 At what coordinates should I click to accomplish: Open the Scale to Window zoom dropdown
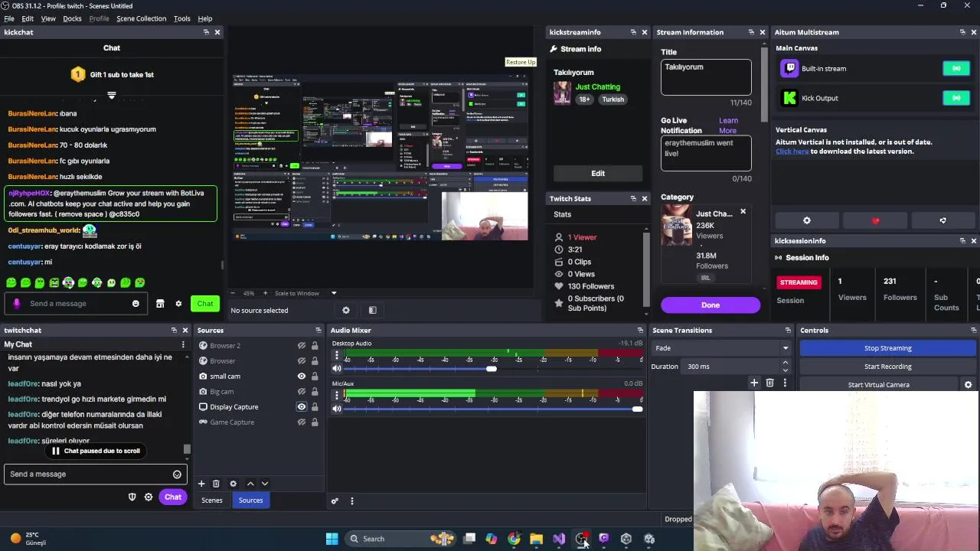click(334, 293)
